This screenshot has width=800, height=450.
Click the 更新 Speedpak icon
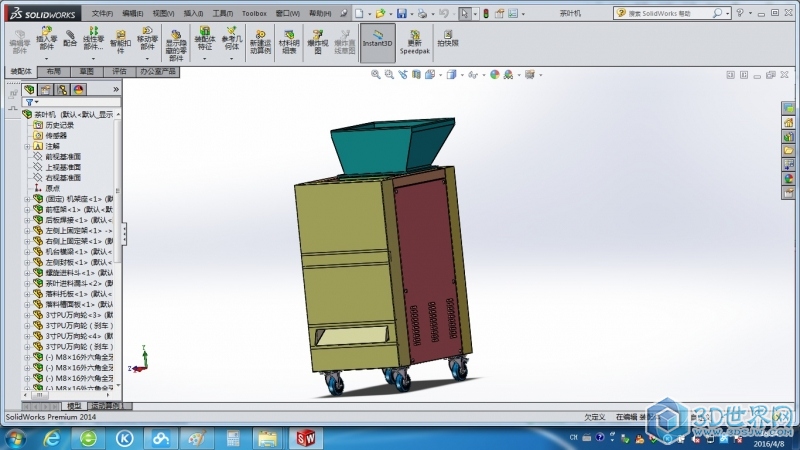413,40
